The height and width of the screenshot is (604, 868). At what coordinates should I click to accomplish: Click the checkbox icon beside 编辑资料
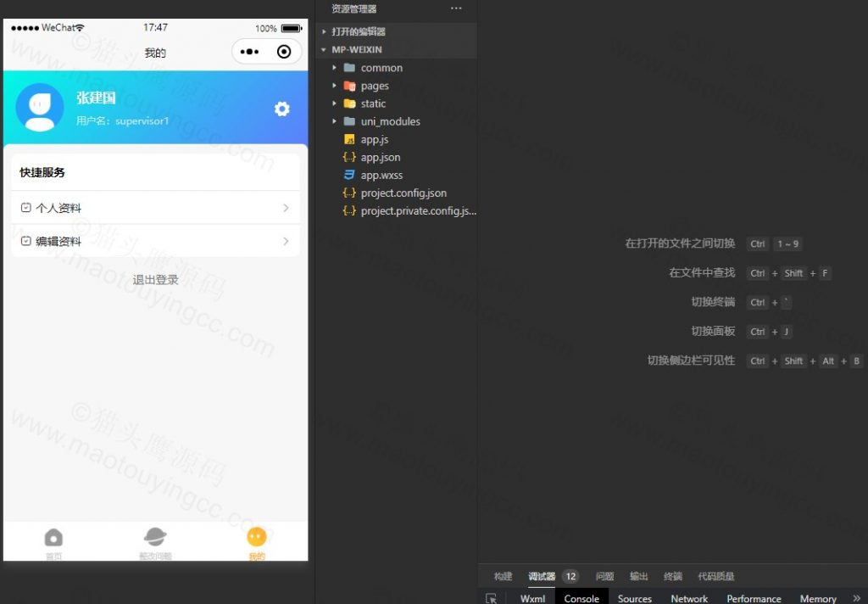point(25,241)
